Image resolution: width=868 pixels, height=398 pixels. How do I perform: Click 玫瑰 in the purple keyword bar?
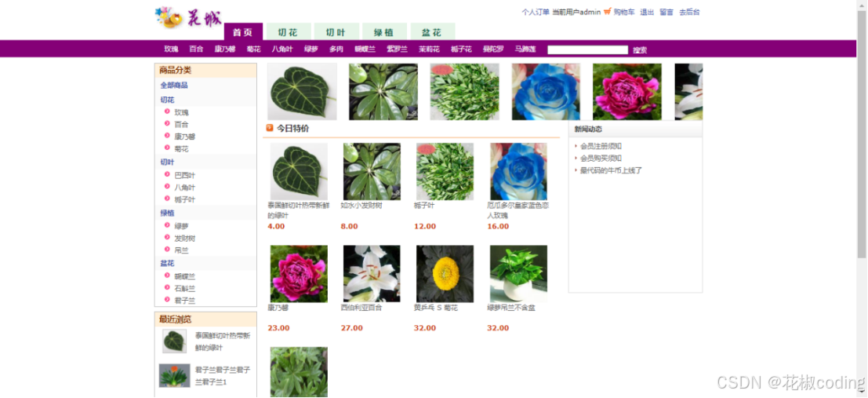click(171, 49)
